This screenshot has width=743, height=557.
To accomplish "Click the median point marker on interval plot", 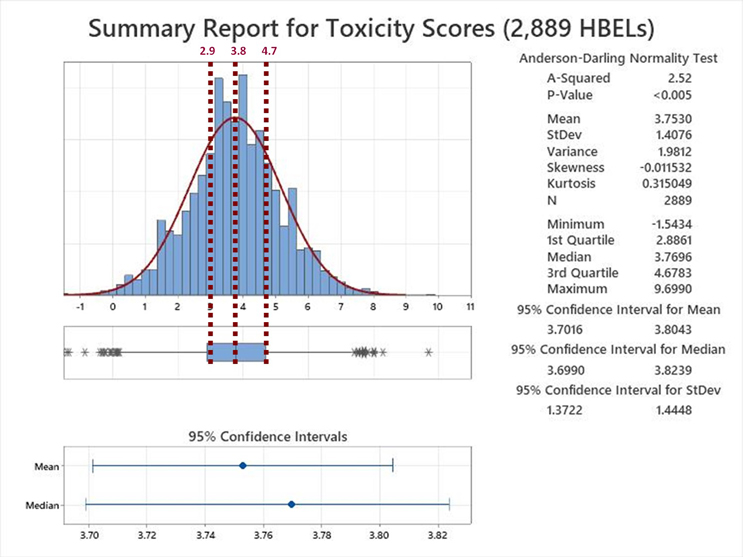I will point(291,504).
